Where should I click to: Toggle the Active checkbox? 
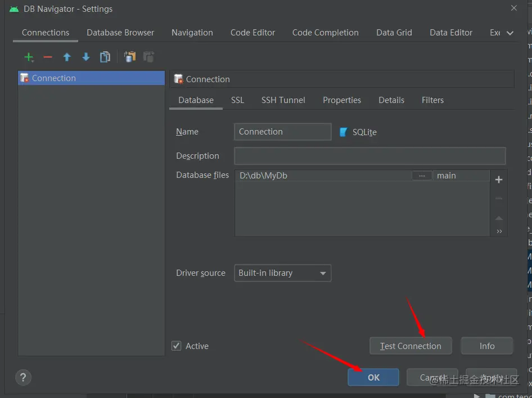177,346
